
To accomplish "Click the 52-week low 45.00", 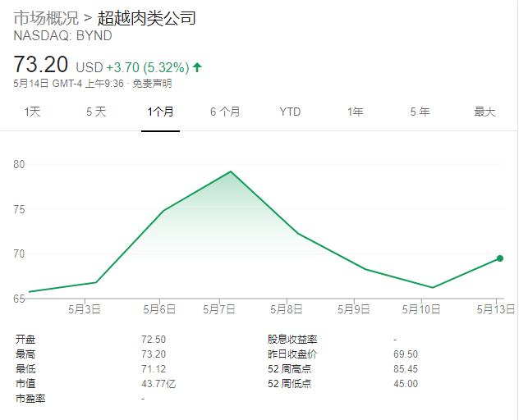I will pos(406,384).
